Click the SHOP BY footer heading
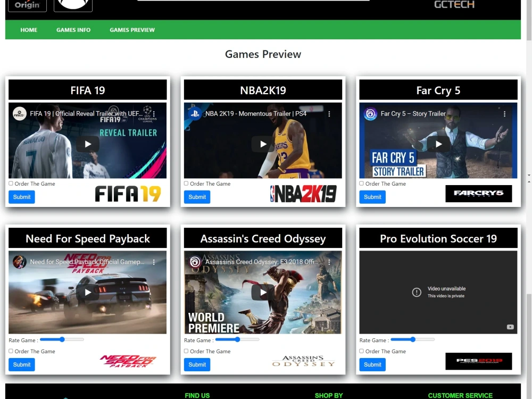The width and height of the screenshot is (532, 399). 329,396
